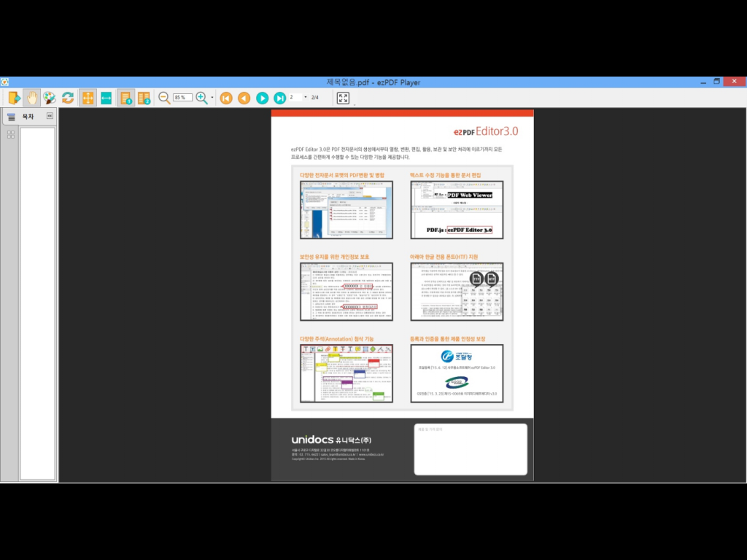
Task: Click the unidocs company logo
Action: click(x=331, y=440)
